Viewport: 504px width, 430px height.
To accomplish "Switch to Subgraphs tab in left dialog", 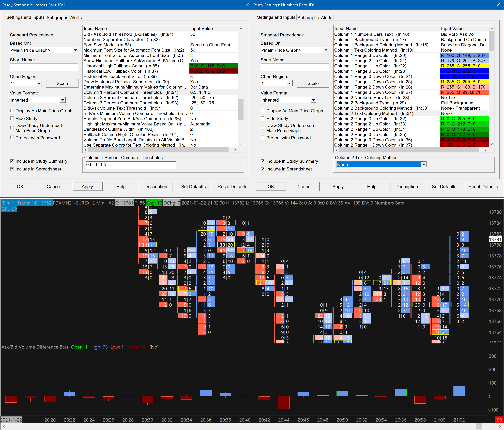I will (57, 17).
